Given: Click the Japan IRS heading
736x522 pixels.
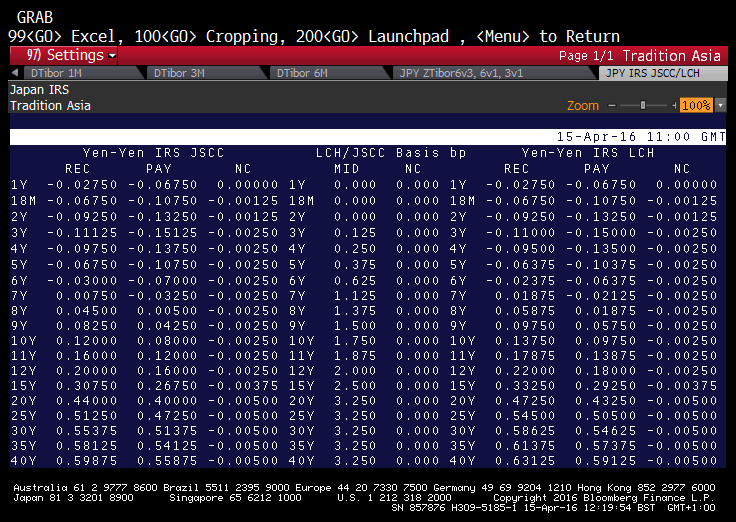Looking at the screenshot, I should point(39,90).
